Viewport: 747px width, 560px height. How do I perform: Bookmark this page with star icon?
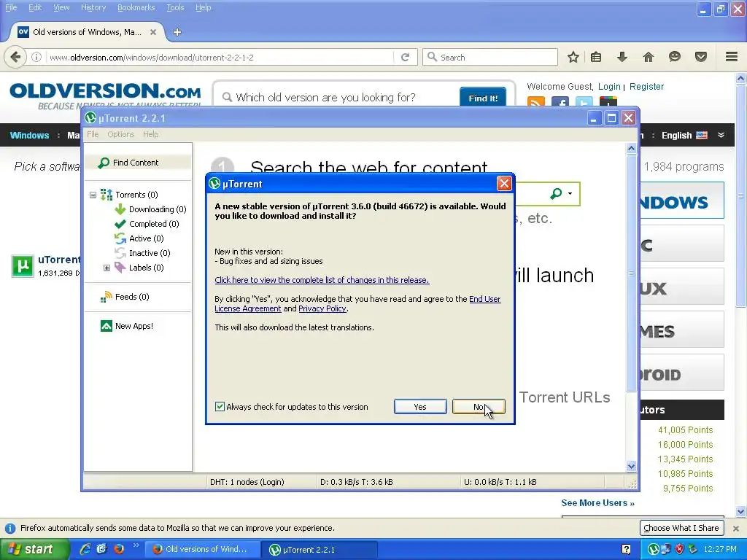pyautogui.click(x=573, y=57)
